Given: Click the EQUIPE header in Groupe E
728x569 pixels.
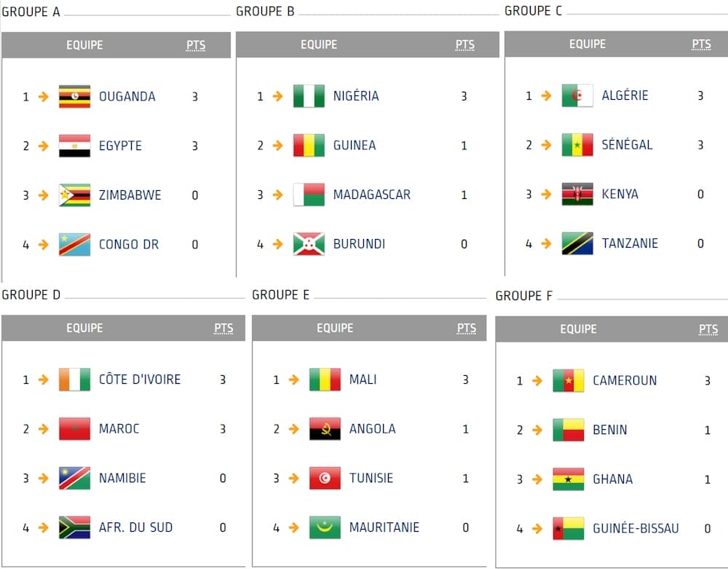Looking at the screenshot, I should [x=335, y=329].
